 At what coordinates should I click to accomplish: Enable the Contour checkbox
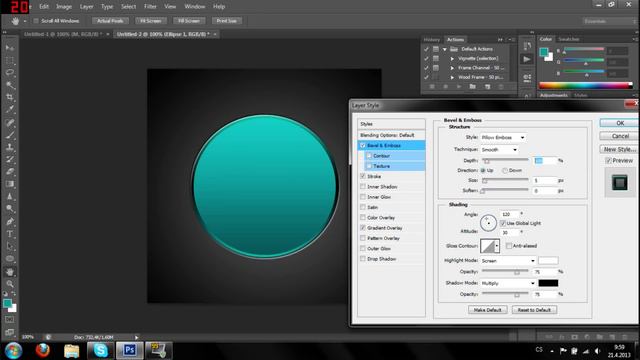click(x=369, y=156)
